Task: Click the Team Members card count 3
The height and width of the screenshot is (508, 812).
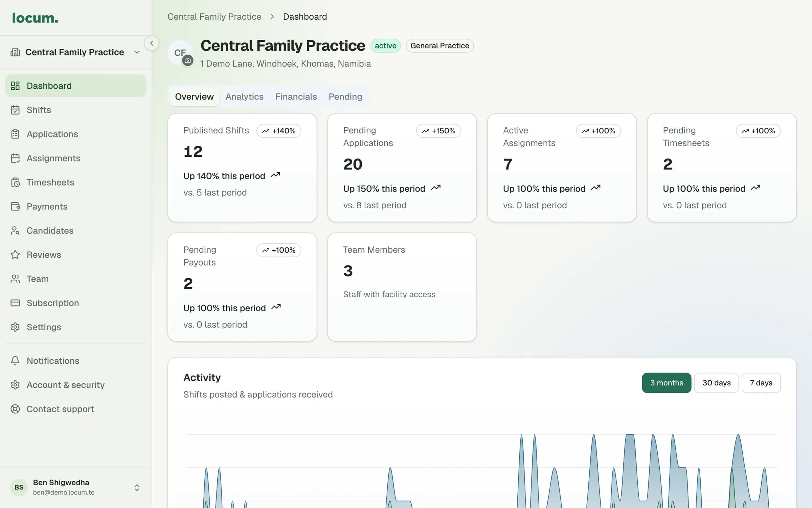Action: (x=348, y=271)
